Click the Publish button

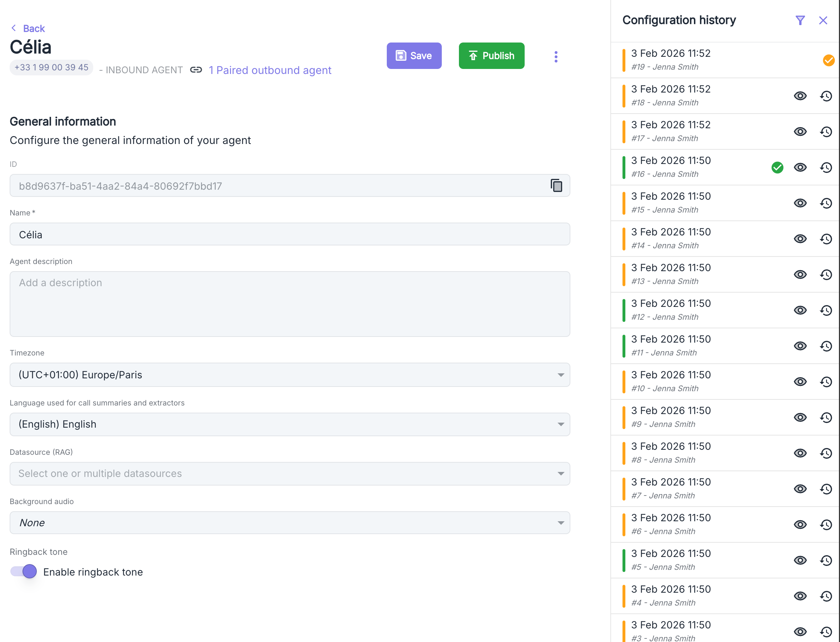(491, 56)
